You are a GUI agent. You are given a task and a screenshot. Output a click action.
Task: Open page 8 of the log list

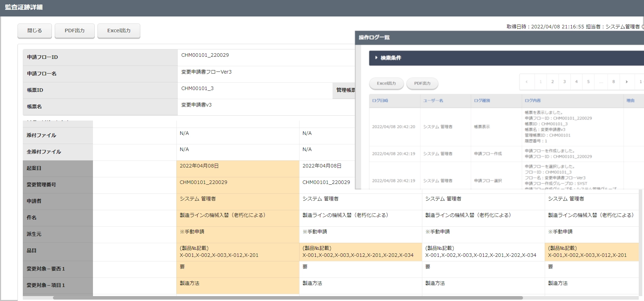point(613,82)
